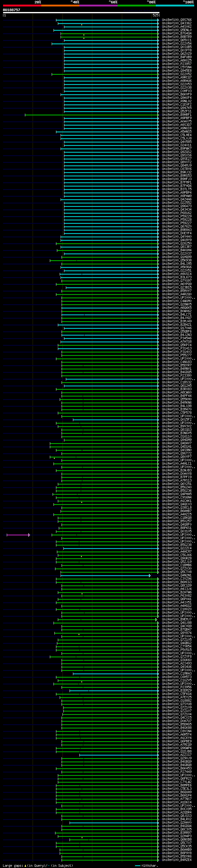This screenshot has width=197, height=868.
Task: Click the UniRef100_Q4PHA5 label
Action: (x=177, y=494)
